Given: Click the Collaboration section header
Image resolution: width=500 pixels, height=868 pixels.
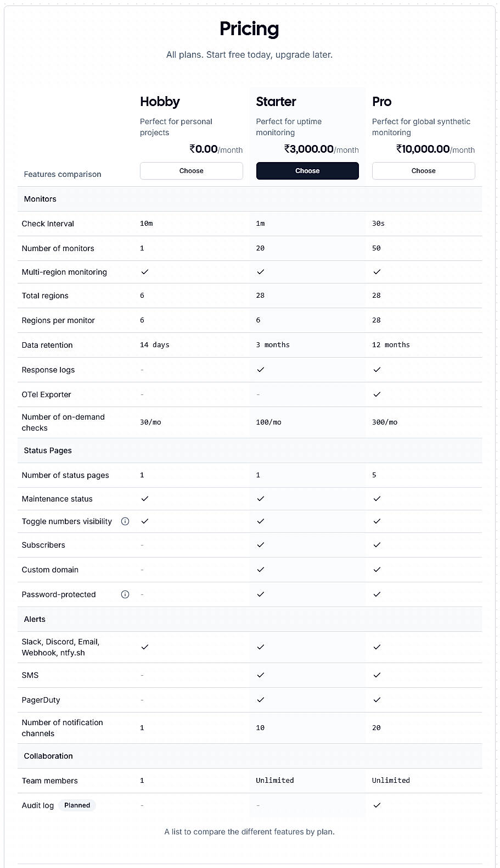Looking at the screenshot, I should tap(48, 755).
